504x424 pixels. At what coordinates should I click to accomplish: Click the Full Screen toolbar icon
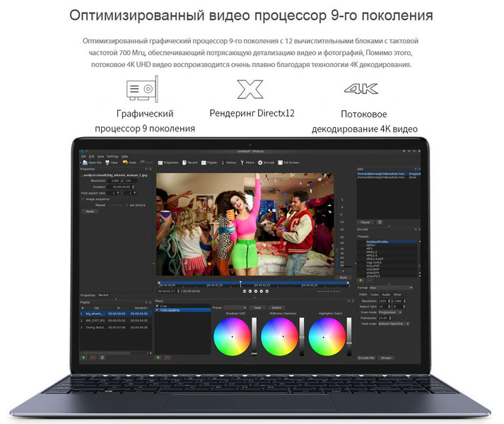pyautogui.click(x=281, y=163)
